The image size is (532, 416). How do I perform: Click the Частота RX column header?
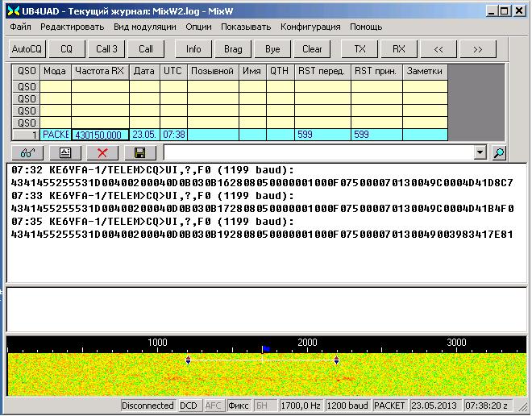[x=101, y=72]
